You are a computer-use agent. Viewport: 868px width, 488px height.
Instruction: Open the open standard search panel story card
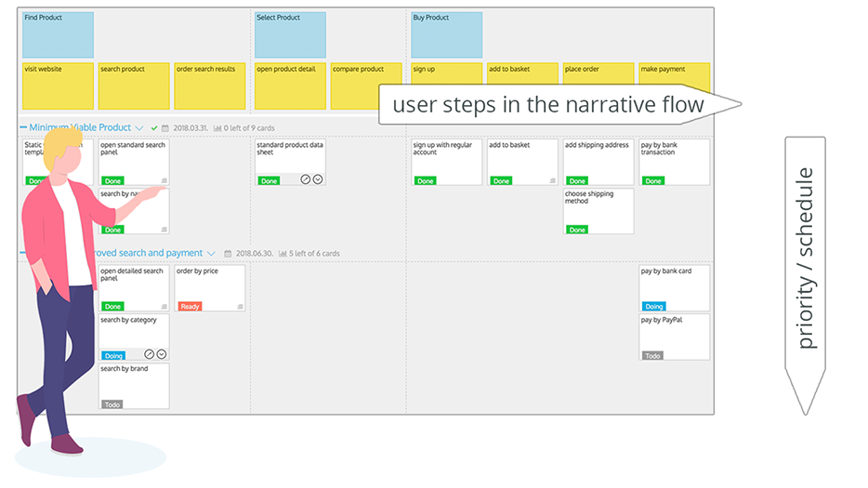(134, 162)
